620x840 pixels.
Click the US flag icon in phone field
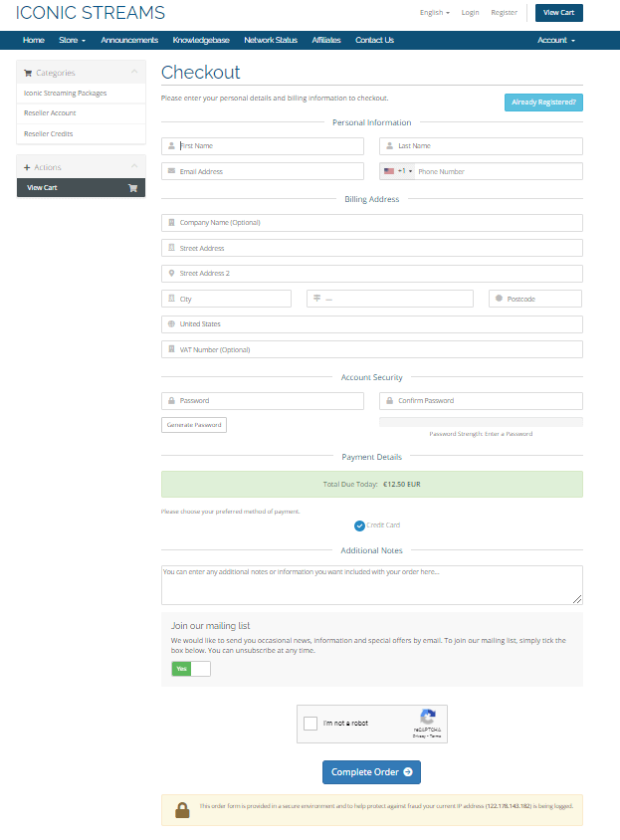pyautogui.click(x=389, y=171)
